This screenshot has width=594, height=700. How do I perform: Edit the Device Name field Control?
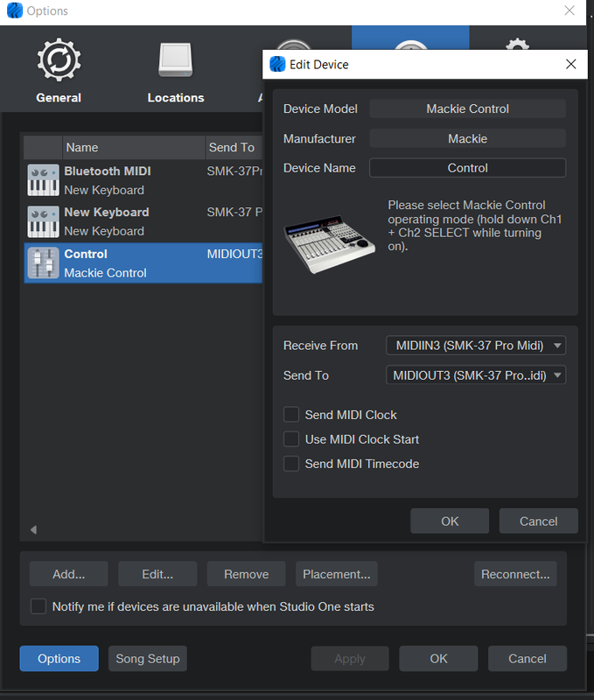point(467,168)
